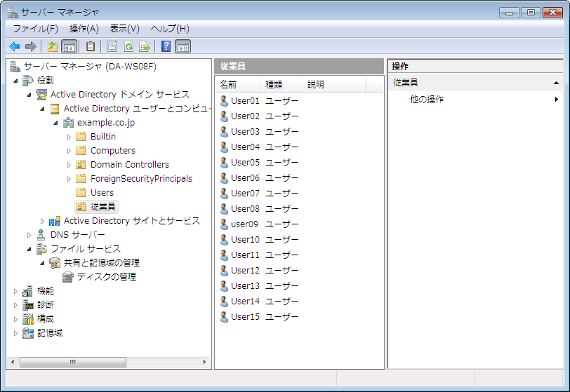Collapse the 役割 tree node

pos(15,81)
